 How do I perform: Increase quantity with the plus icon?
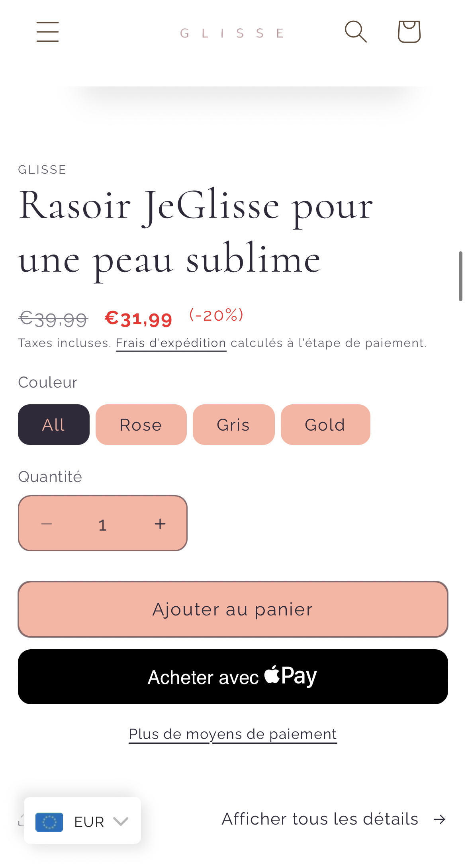coord(160,524)
